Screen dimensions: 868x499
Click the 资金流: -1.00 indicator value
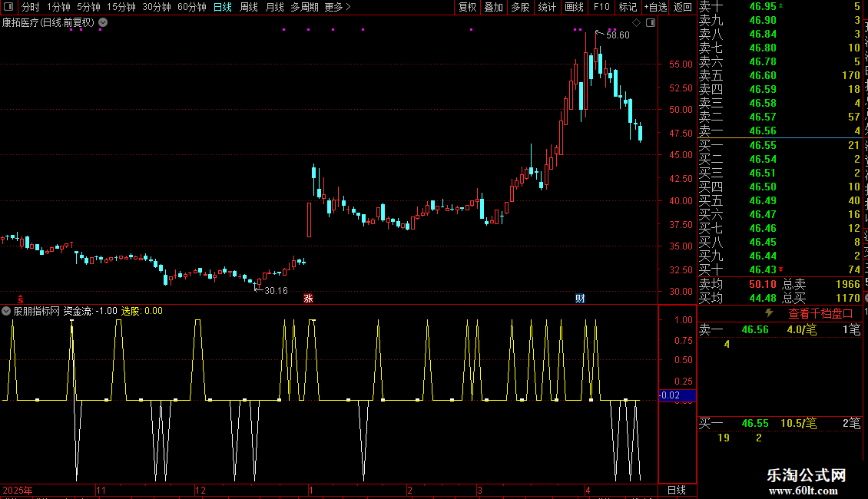(x=90, y=311)
